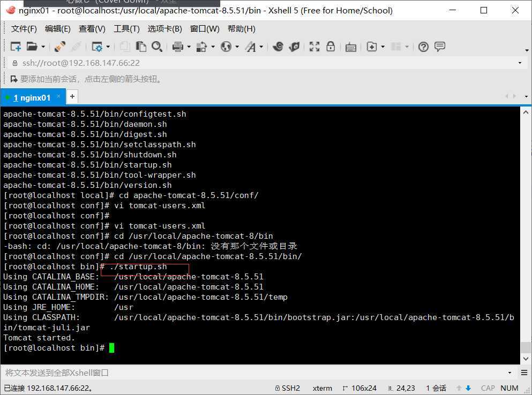Click the Help question mark icon

pyautogui.click(x=424, y=47)
